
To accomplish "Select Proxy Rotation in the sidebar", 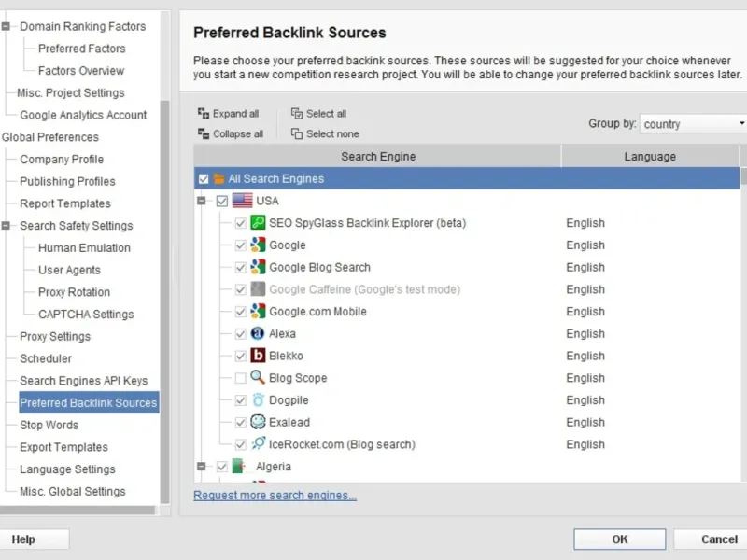I will point(74,292).
